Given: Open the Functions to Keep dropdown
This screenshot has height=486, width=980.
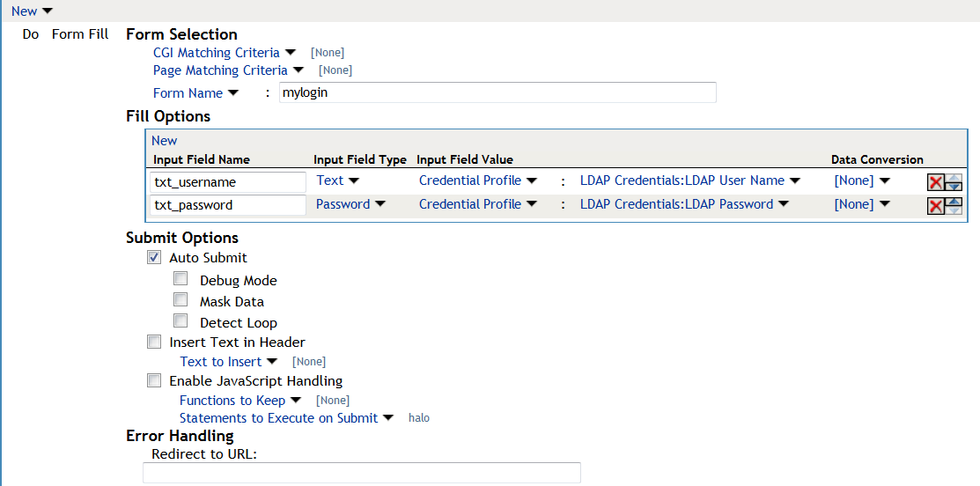Looking at the screenshot, I should [x=240, y=401].
